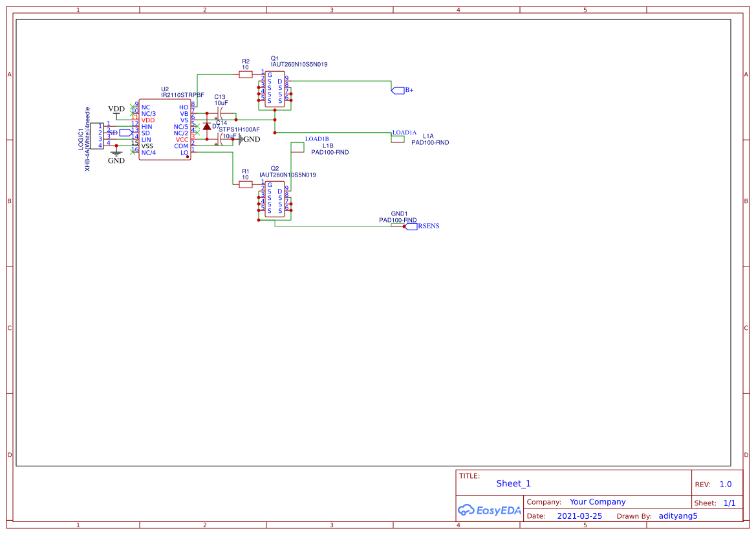Viewport: 756px width, 535px height.
Task: Click the drawn-by name aditya_g5
Action: (x=677, y=516)
